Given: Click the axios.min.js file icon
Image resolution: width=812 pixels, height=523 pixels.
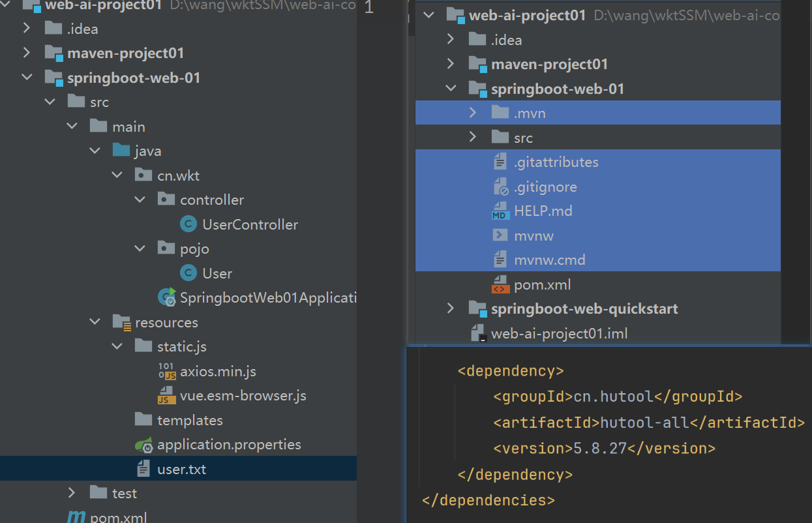Looking at the screenshot, I should click(167, 372).
